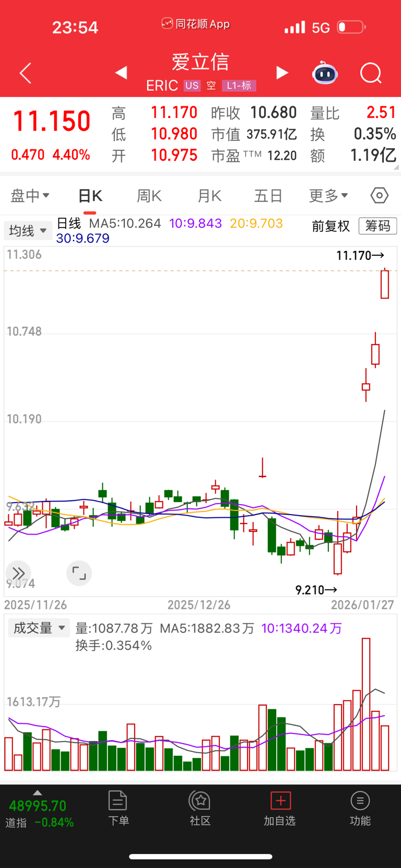401x868 pixels.
Task: Open the 成交量 indicator dropdown
Action: (x=39, y=628)
